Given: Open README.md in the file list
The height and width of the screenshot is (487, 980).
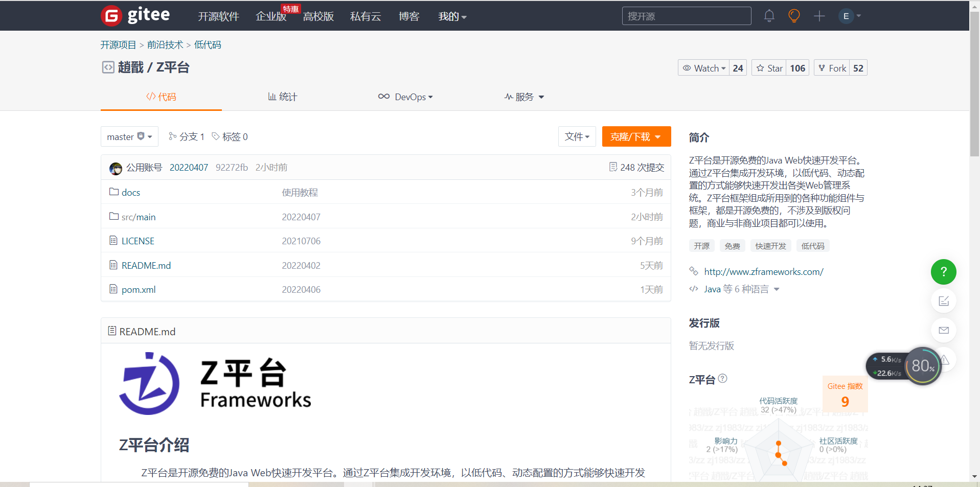Looking at the screenshot, I should 146,266.
